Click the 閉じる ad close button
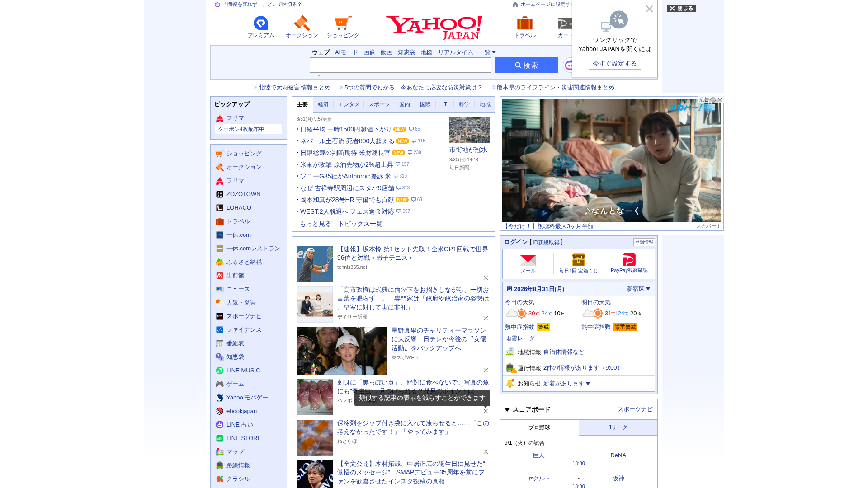This screenshot has width=868, height=488. pyautogui.click(x=681, y=9)
